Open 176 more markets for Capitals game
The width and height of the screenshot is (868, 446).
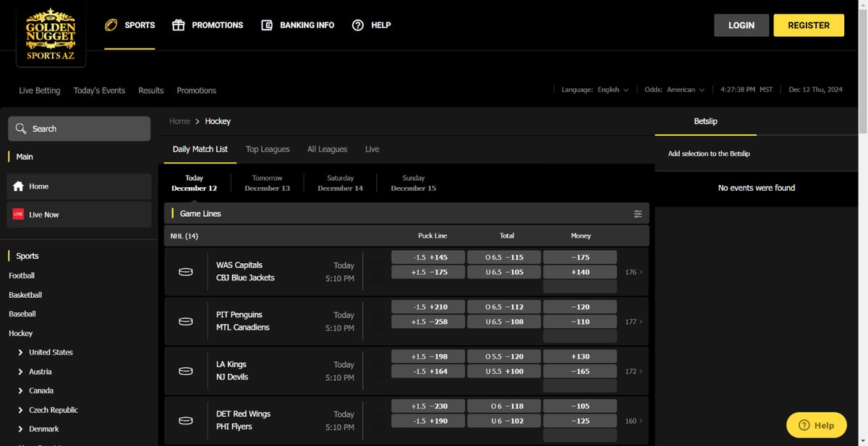(x=634, y=273)
